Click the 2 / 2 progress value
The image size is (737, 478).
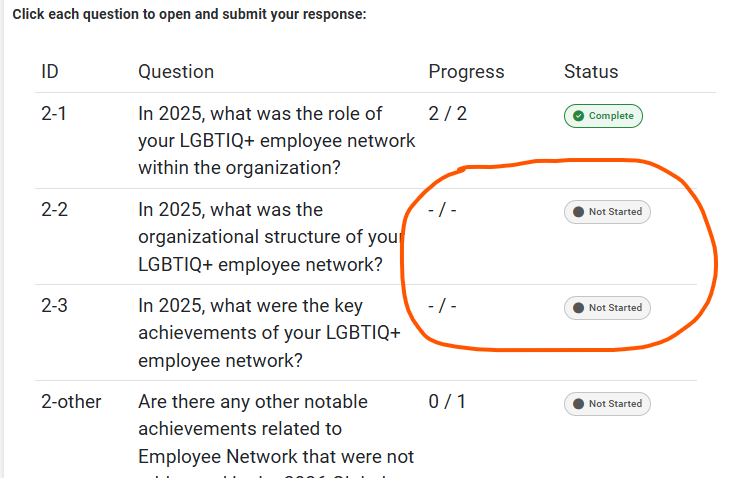pyautogui.click(x=447, y=114)
